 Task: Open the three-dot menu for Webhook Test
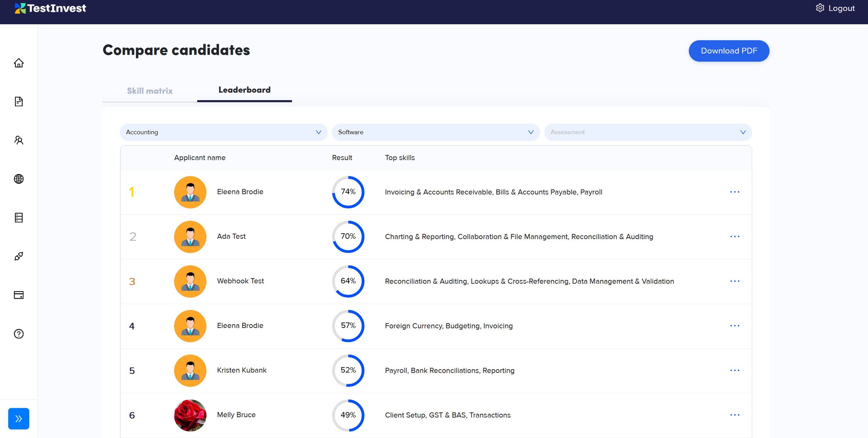click(735, 281)
